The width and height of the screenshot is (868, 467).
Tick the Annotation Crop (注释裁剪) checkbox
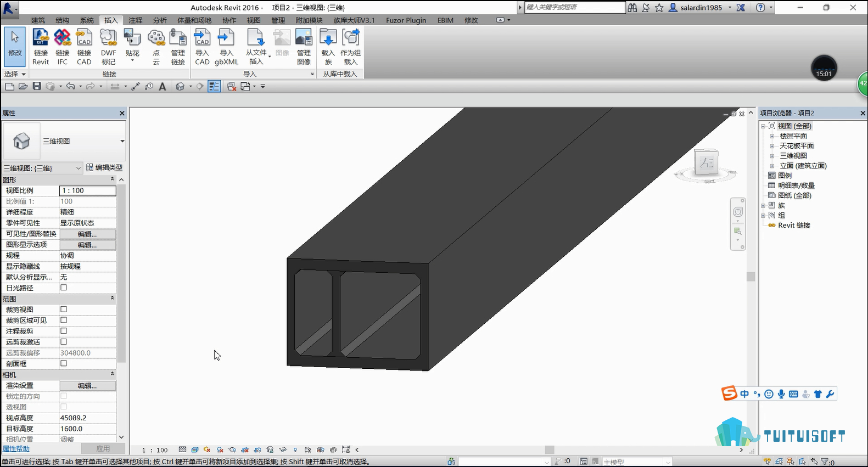click(x=64, y=331)
